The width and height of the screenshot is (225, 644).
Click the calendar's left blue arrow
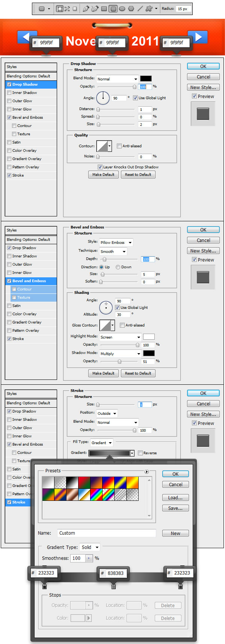[x=27, y=37]
